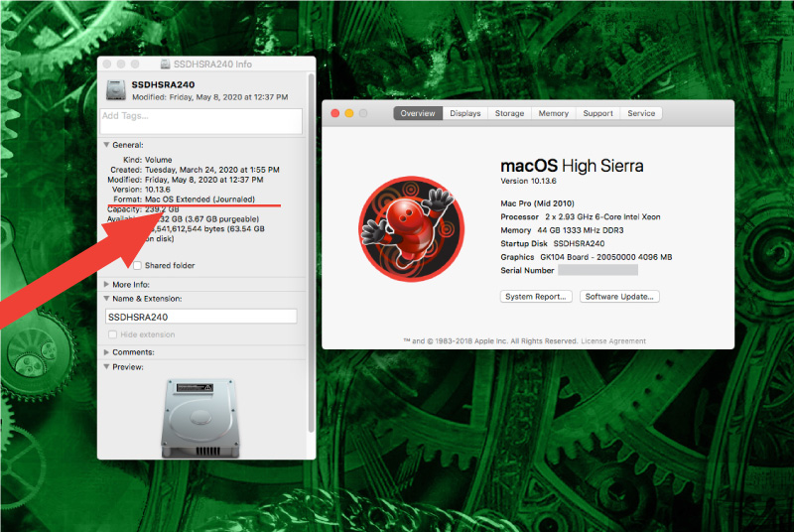Click Startup Disk 'SSDHSRA240' value
The width and height of the screenshot is (794, 532).
click(579, 243)
